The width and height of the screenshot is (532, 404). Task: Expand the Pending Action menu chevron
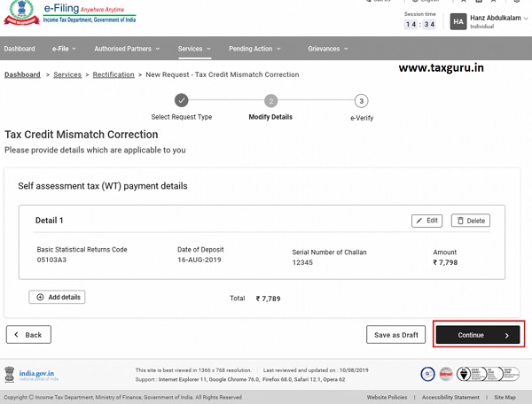tap(278, 49)
